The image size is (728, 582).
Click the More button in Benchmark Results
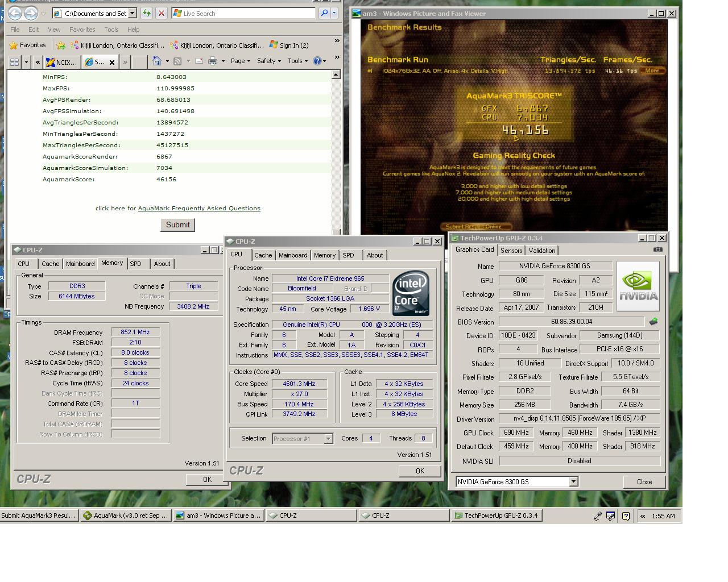point(652,71)
